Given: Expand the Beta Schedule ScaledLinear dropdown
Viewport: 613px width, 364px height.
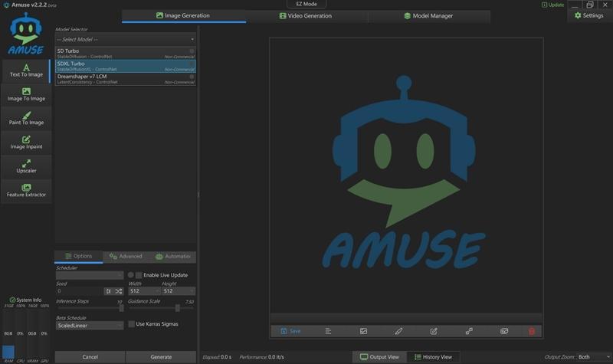Looking at the screenshot, I should [90, 325].
